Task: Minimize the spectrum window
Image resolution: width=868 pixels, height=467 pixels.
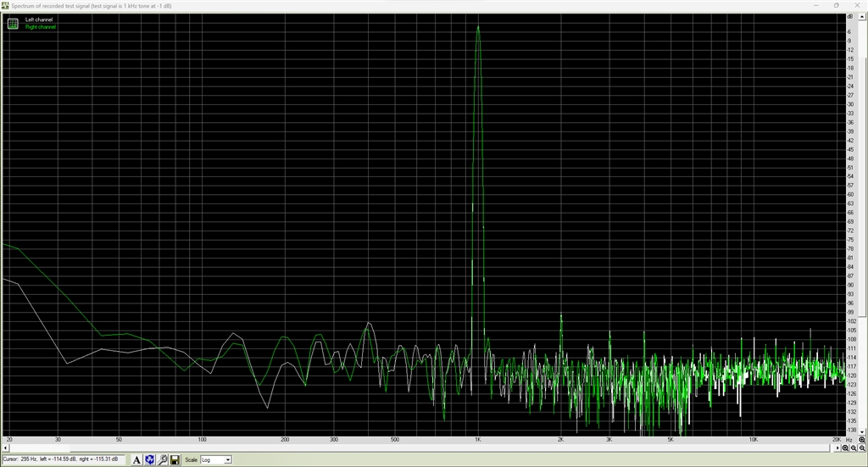Action: coord(816,6)
